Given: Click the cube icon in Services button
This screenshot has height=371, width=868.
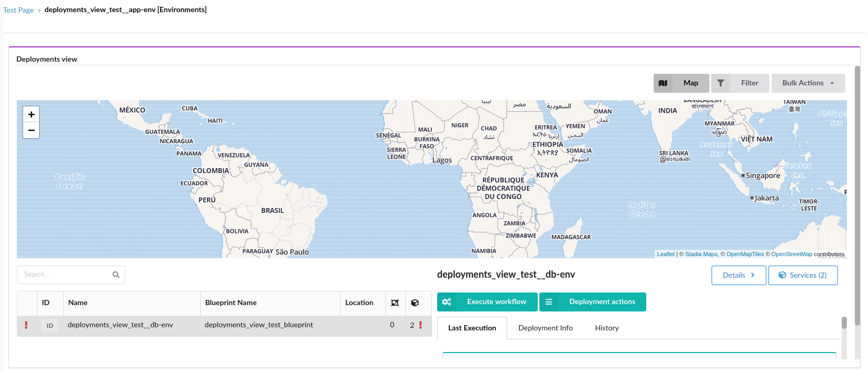Looking at the screenshot, I should point(782,275).
